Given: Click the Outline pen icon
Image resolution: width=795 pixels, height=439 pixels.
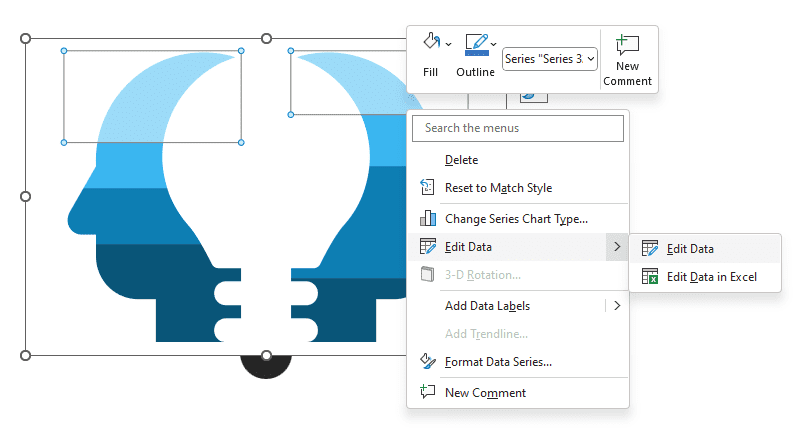Looking at the screenshot, I should [x=477, y=45].
